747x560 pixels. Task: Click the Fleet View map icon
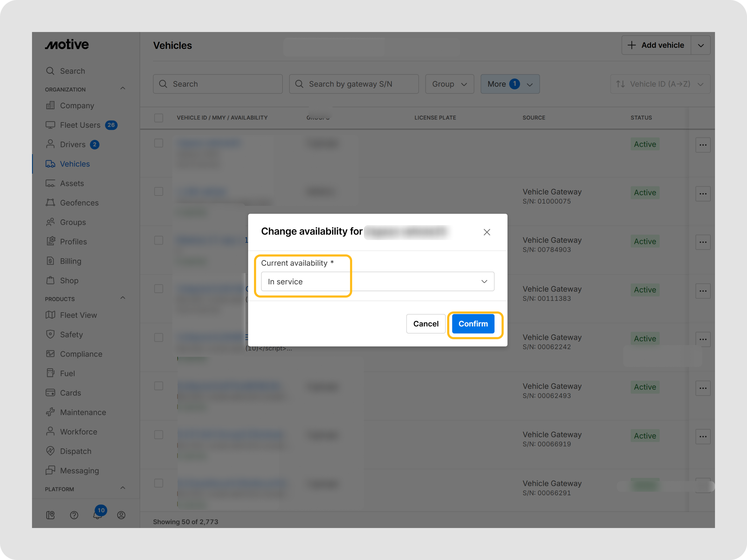(50, 315)
